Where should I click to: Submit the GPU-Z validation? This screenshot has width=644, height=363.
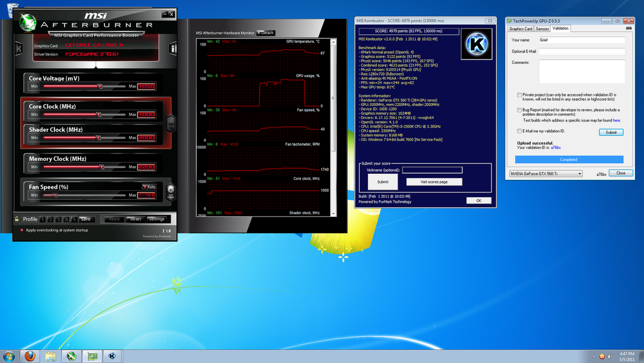[611, 132]
